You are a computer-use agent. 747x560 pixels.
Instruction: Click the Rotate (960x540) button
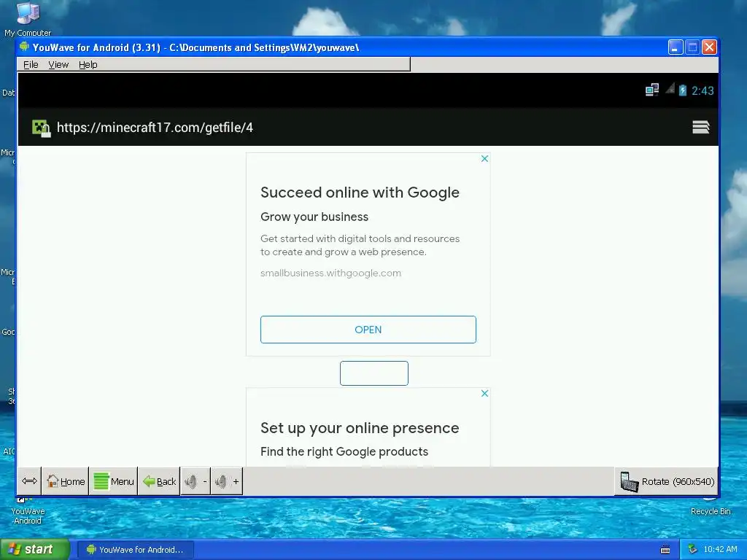pos(667,481)
